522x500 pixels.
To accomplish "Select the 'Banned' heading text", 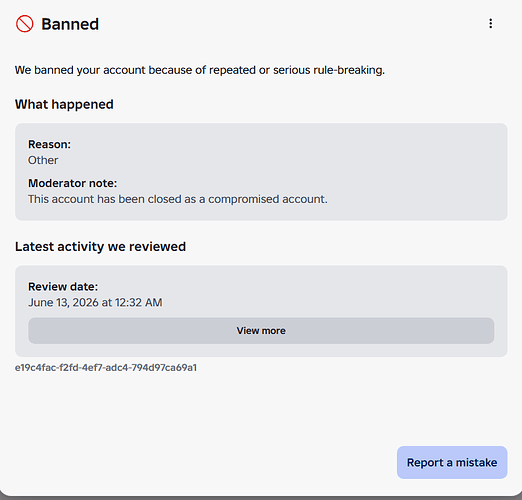I will click(70, 24).
